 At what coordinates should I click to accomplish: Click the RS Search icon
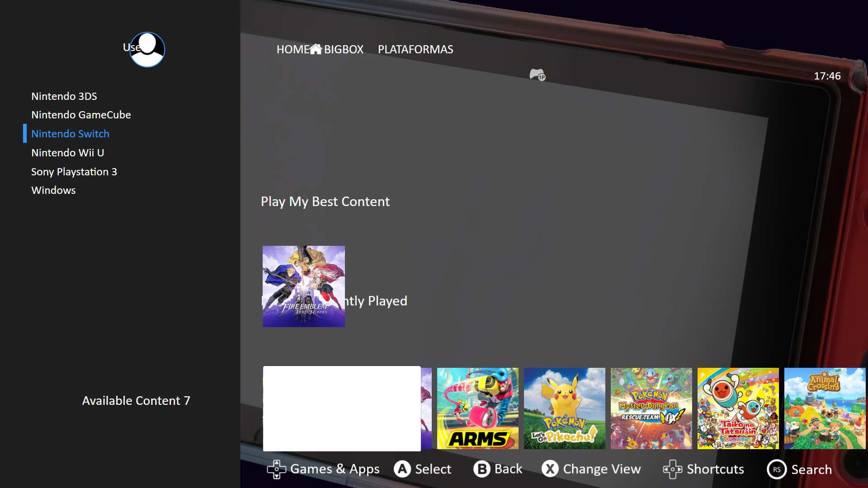tap(777, 469)
